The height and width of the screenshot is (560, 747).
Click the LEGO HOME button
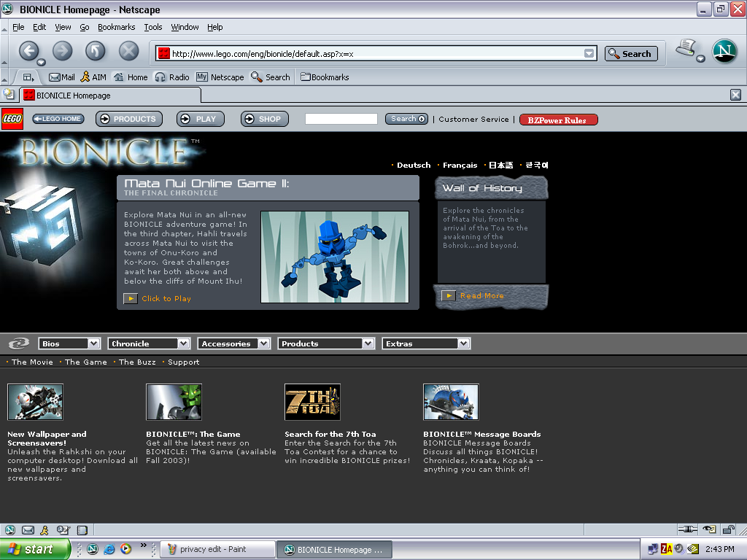point(58,119)
